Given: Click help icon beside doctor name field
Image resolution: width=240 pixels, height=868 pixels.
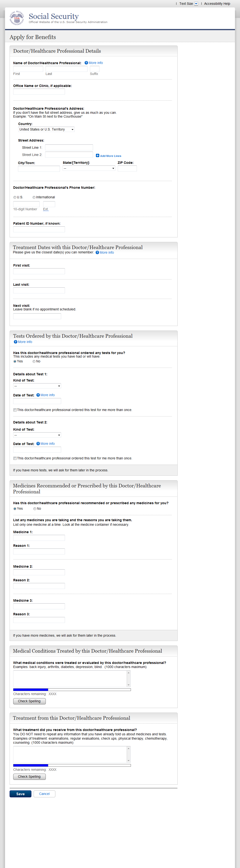Looking at the screenshot, I should (86, 63).
